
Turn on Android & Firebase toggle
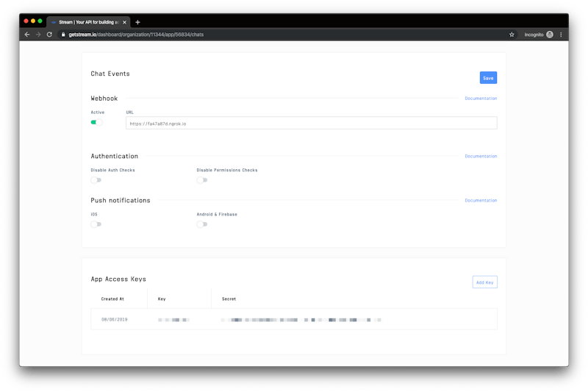coord(202,224)
